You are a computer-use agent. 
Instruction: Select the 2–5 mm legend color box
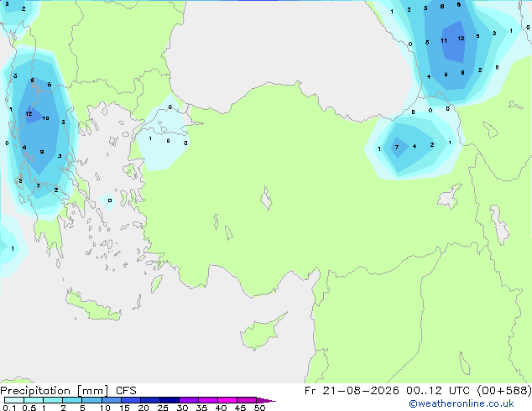click(x=72, y=400)
